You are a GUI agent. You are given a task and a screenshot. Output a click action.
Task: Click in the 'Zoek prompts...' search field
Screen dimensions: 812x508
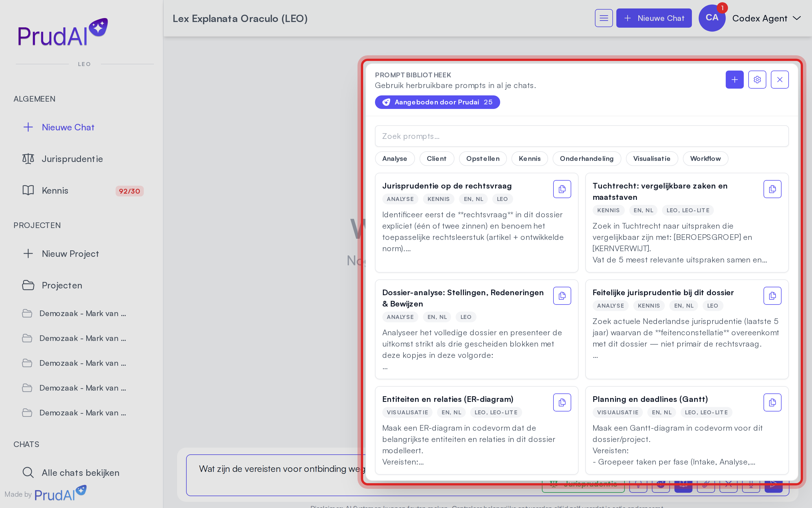pos(581,136)
